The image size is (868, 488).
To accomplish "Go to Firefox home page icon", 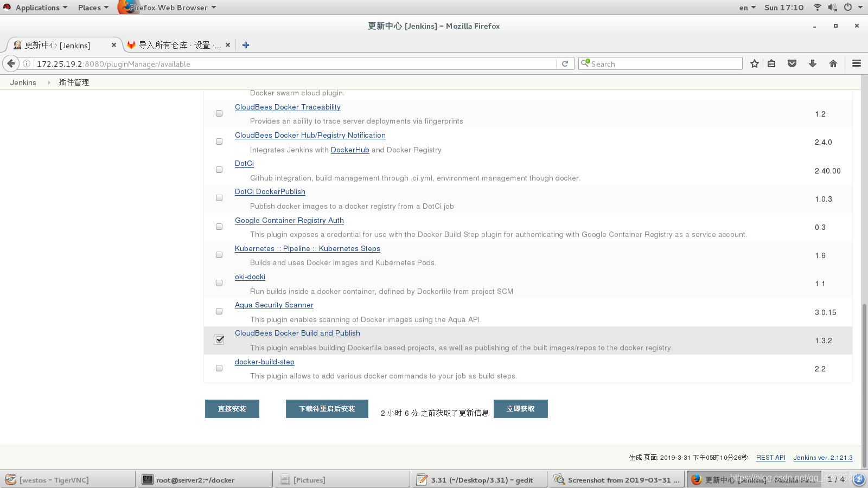I will click(833, 63).
